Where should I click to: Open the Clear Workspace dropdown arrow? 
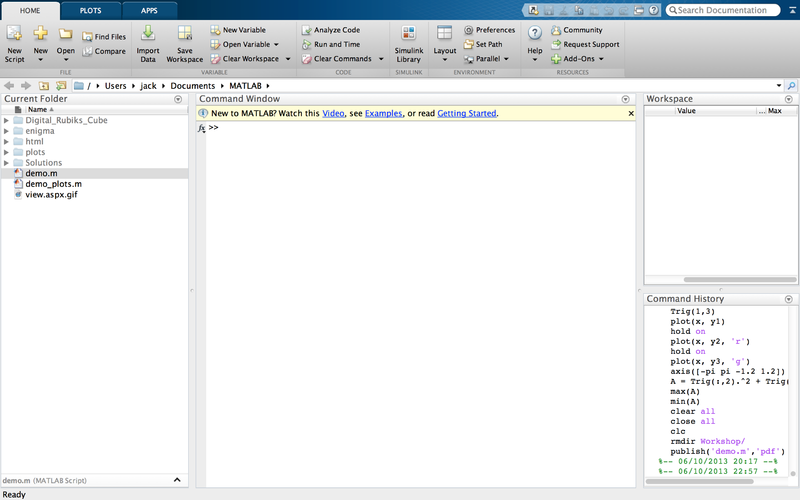pyautogui.click(x=288, y=59)
